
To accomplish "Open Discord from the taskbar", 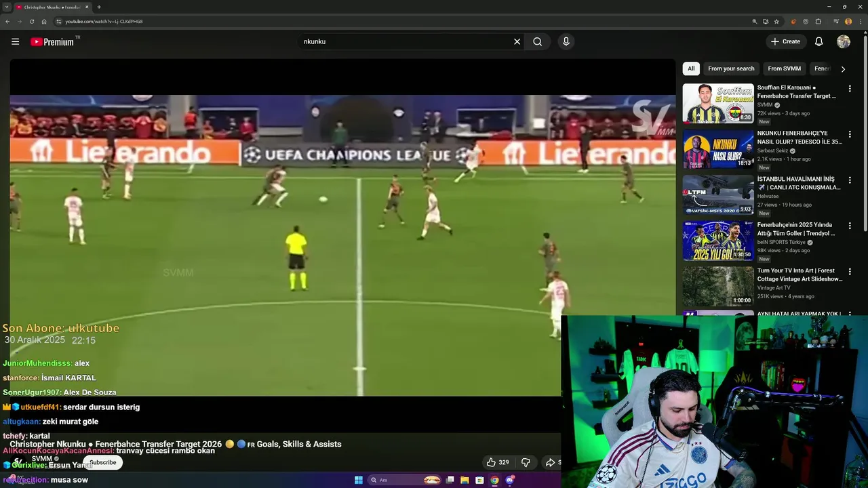I will click(x=510, y=480).
